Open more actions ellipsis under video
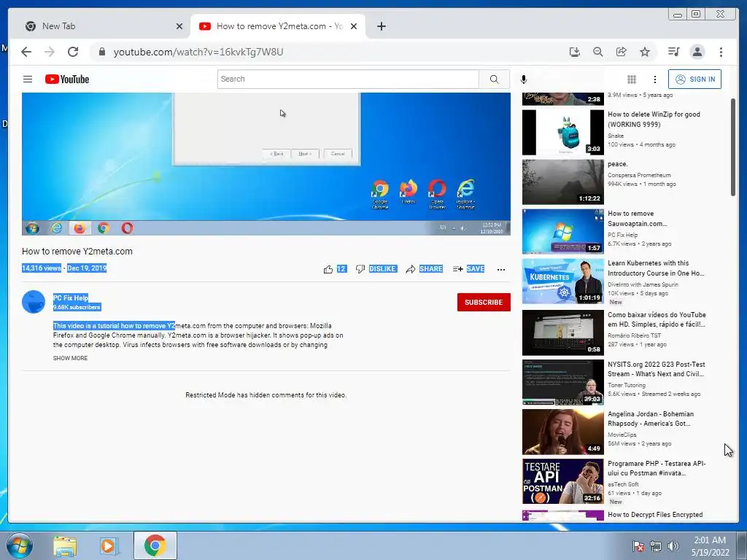747x560 pixels. [x=500, y=270]
